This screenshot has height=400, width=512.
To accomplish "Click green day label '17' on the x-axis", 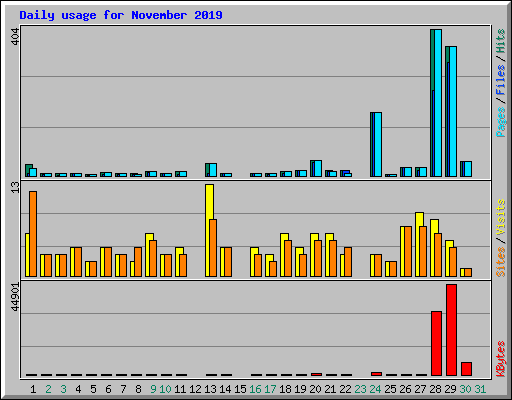I will pyautogui.click(x=270, y=389).
